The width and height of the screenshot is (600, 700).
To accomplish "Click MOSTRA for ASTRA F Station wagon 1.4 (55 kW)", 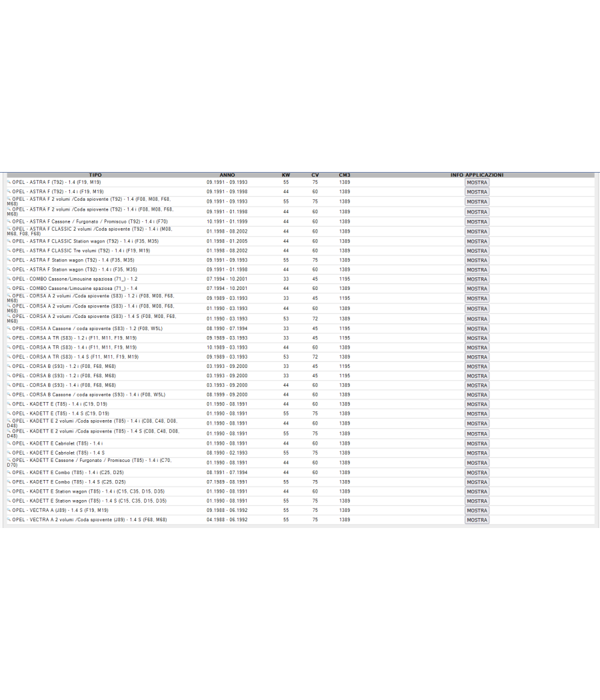I will (x=477, y=260).
